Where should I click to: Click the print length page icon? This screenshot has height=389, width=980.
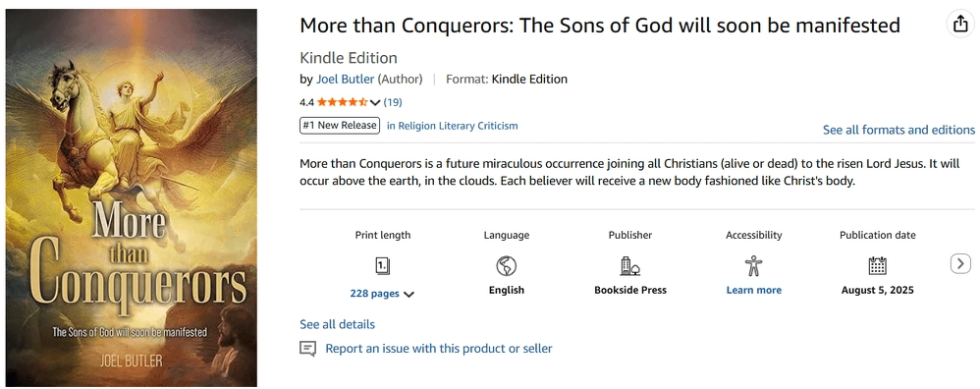point(383,266)
